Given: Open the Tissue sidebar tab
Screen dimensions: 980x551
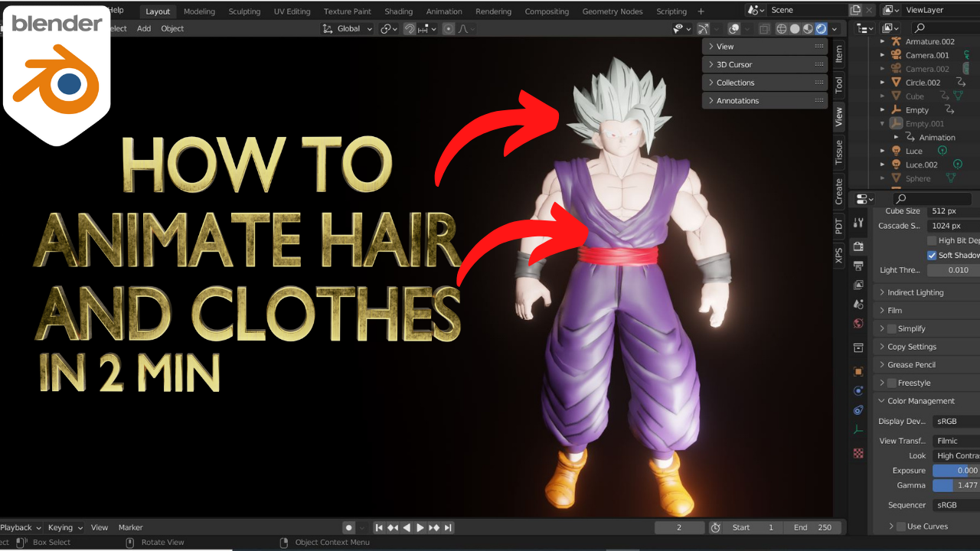Looking at the screenshot, I should coord(839,152).
